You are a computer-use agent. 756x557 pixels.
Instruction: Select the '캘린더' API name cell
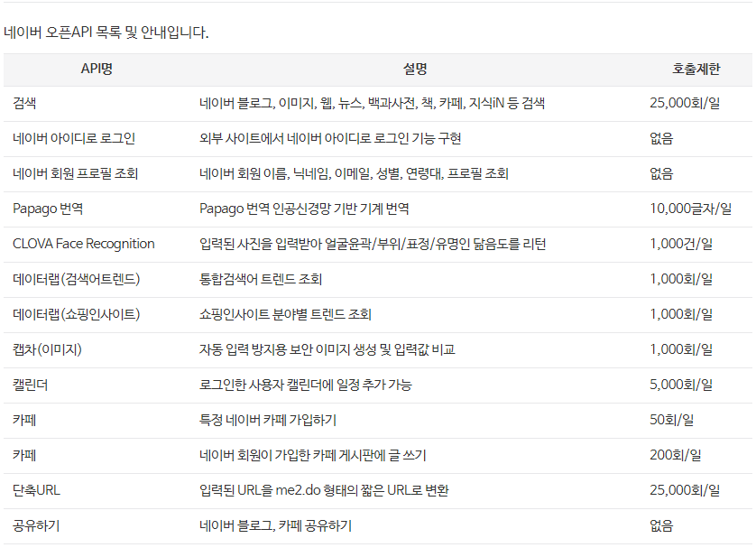[31, 385]
